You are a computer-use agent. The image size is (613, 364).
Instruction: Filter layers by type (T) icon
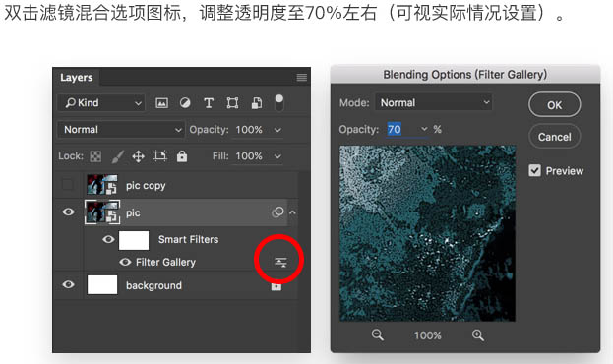pyautogui.click(x=209, y=103)
